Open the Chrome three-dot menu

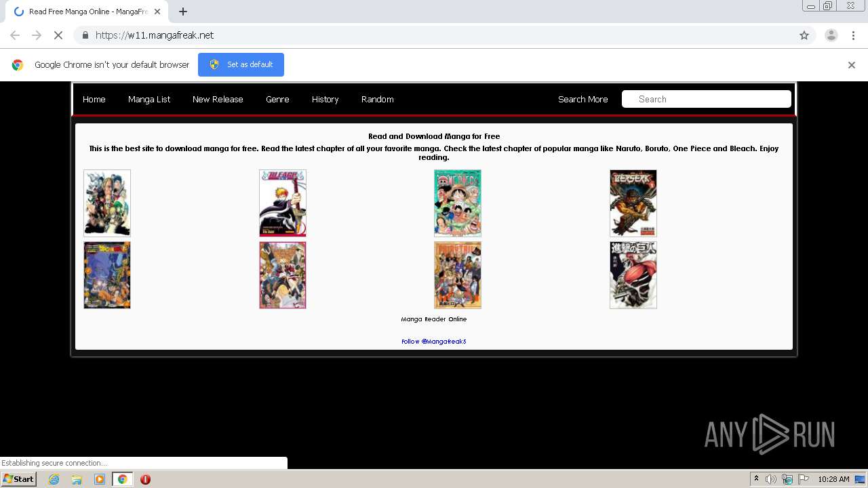pos(853,35)
